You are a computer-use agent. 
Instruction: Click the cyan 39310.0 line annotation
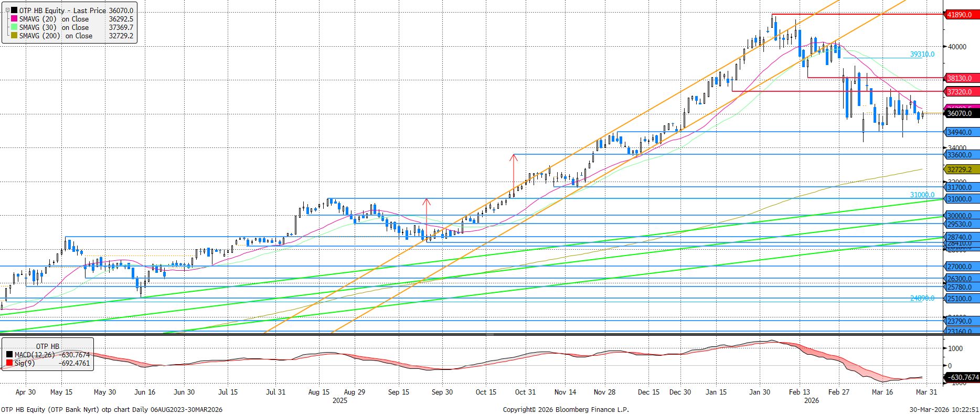(922, 54)
